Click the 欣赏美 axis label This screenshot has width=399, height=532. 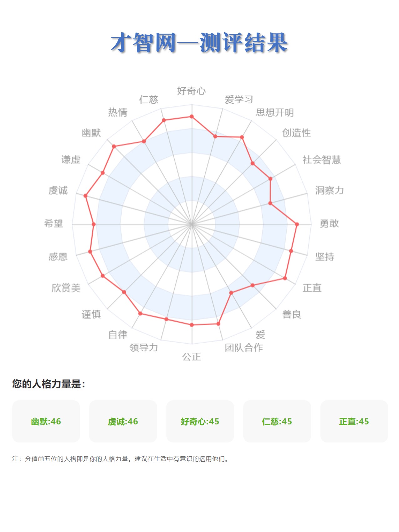click(66, 288)
